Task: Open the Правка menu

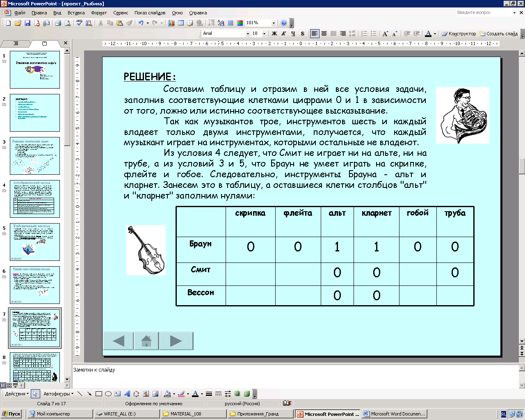Action: pyautogui.click(x=39, y=13)
